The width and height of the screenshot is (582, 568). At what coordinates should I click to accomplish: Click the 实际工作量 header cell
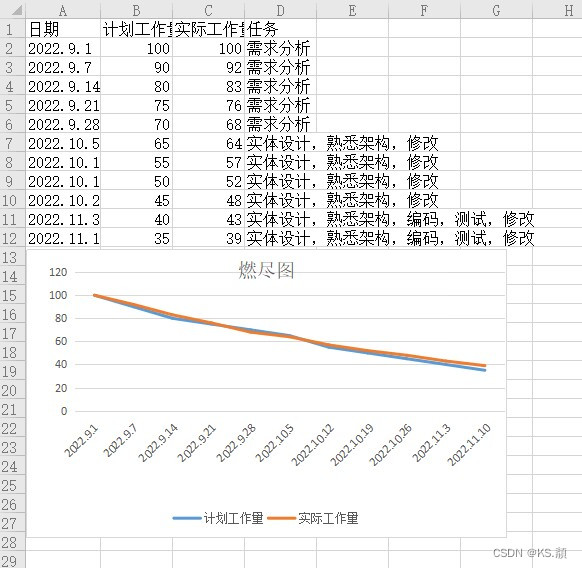coord(208,29)
